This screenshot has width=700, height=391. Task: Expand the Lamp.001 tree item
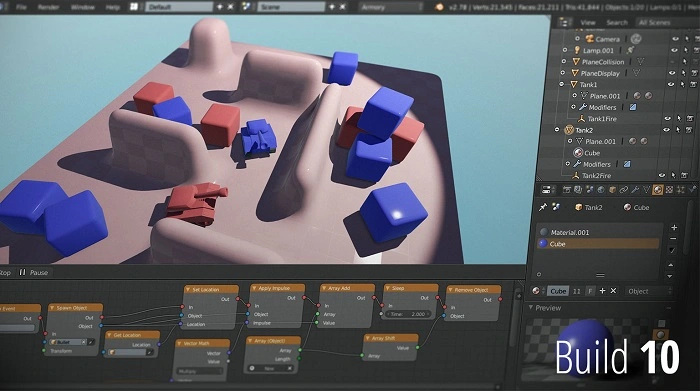565,50
